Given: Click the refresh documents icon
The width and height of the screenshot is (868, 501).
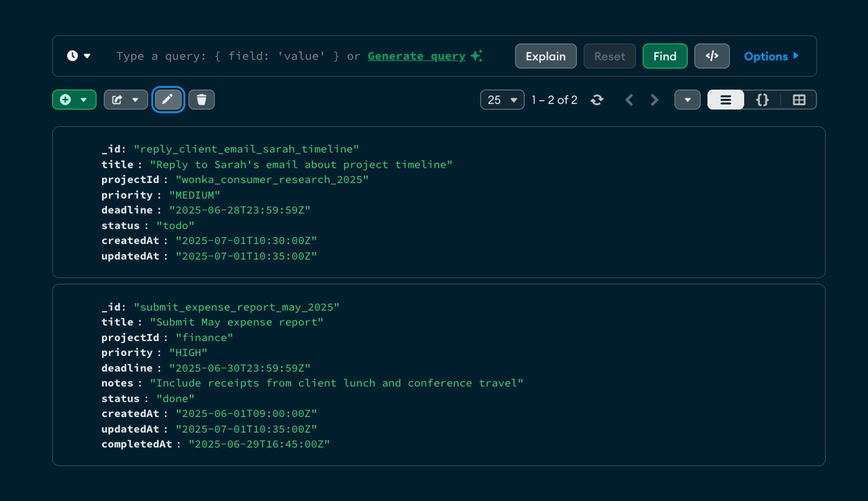Looking at the screenshot, I should 597,100.
